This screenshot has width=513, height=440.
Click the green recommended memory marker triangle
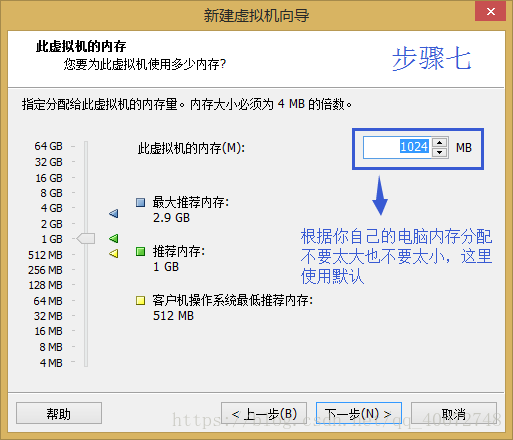tap(114, 238)
